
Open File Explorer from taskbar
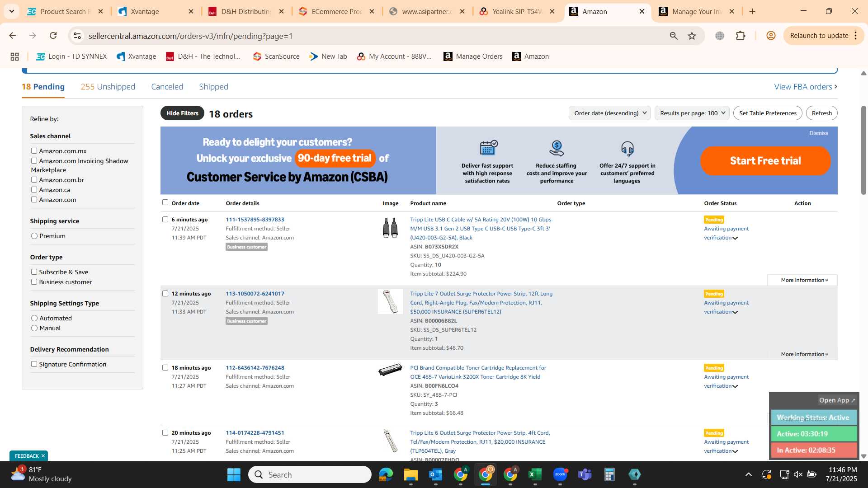(x=410, y=474)
